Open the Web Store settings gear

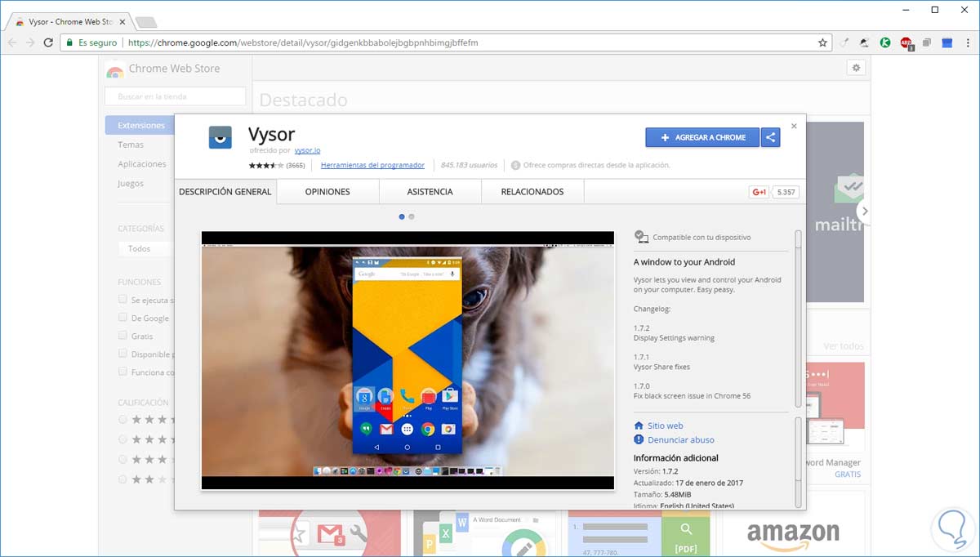coord(856,68)
